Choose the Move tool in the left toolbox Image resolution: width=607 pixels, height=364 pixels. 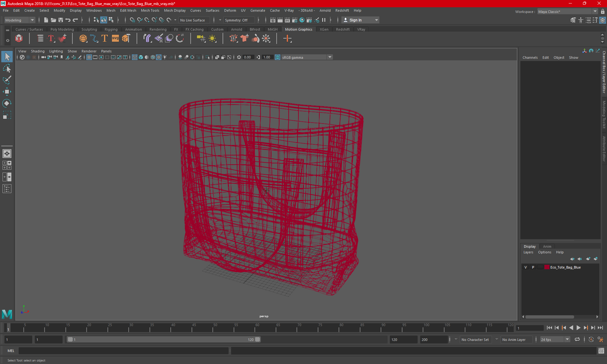click(7, 92)
